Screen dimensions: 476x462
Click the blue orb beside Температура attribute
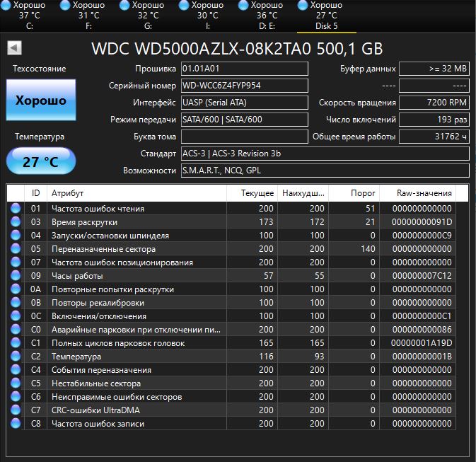(x=16, y=357)
